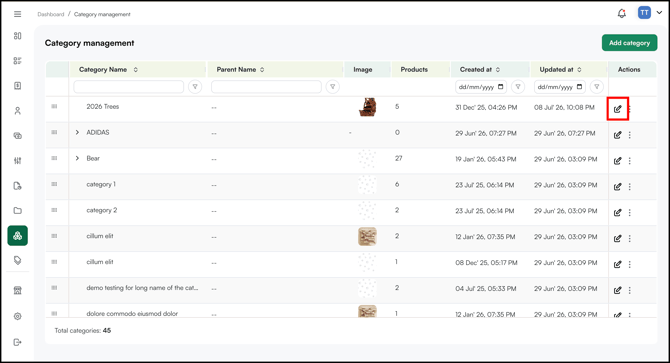Open more actions for category 2
670x363 pixels.
[x=629, y=213]
